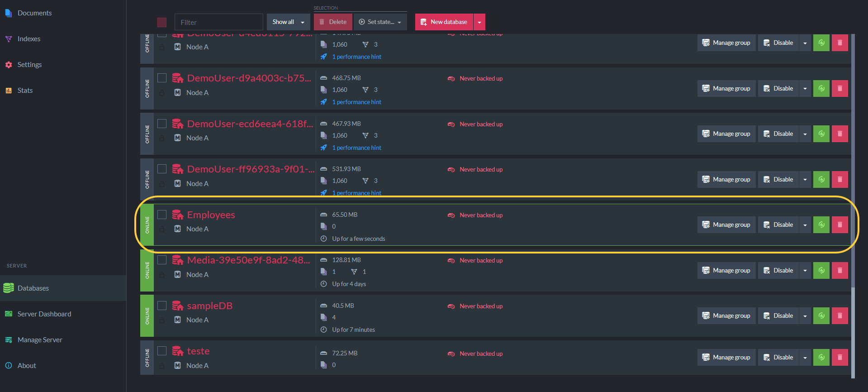Click the rocket performance hint icon for DemoUser-d9a4003c
This screenshot has width=868, height=392.
[x=323, y=102]
